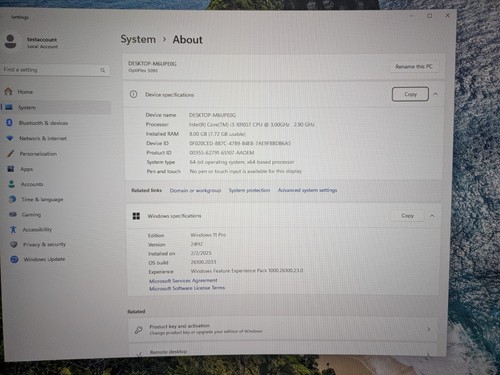Click the search magnifier icon

tap(103, 70)
